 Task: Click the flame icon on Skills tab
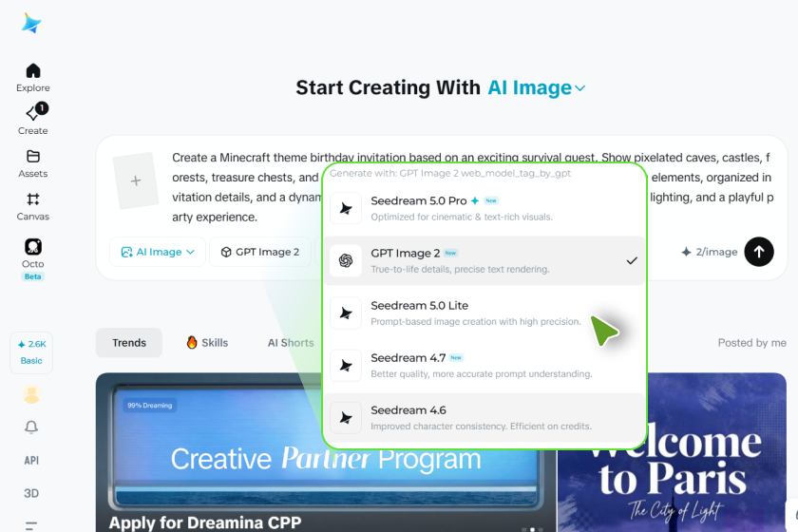(x=191, y=343)
